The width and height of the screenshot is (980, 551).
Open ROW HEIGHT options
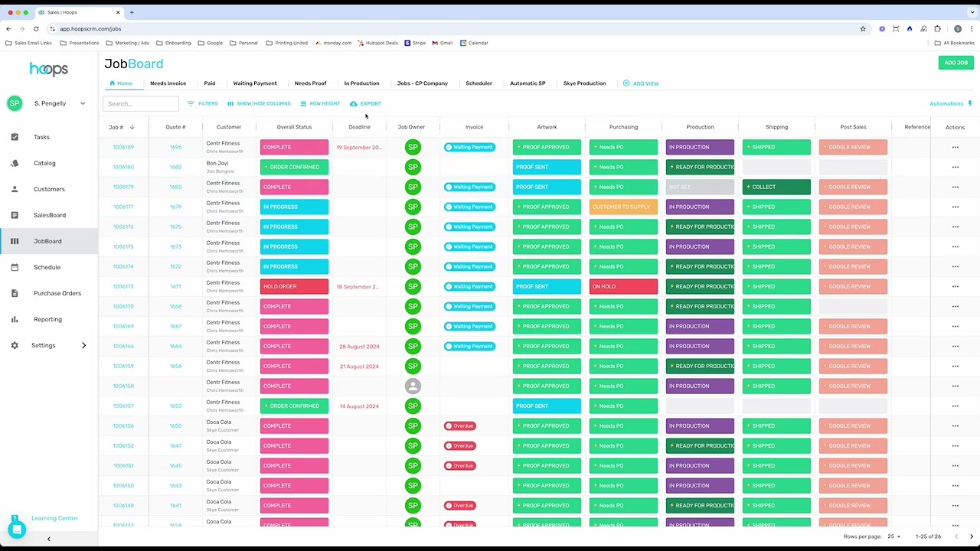click(320, 103)
